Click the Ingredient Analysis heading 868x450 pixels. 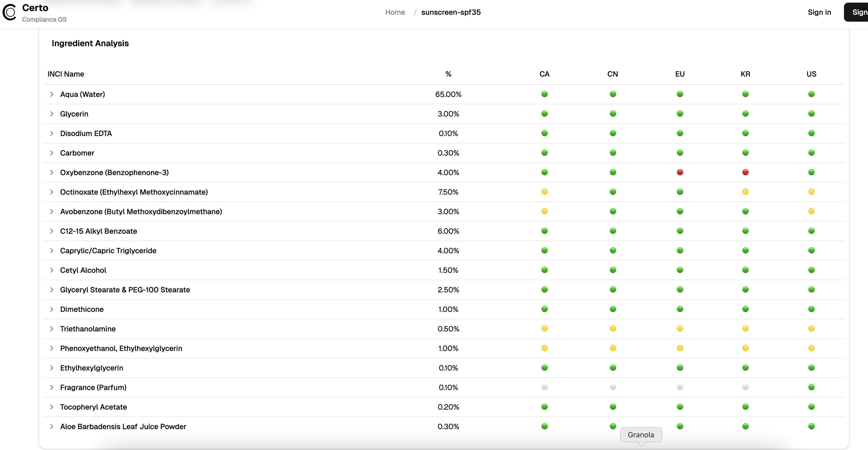point(90,44)
